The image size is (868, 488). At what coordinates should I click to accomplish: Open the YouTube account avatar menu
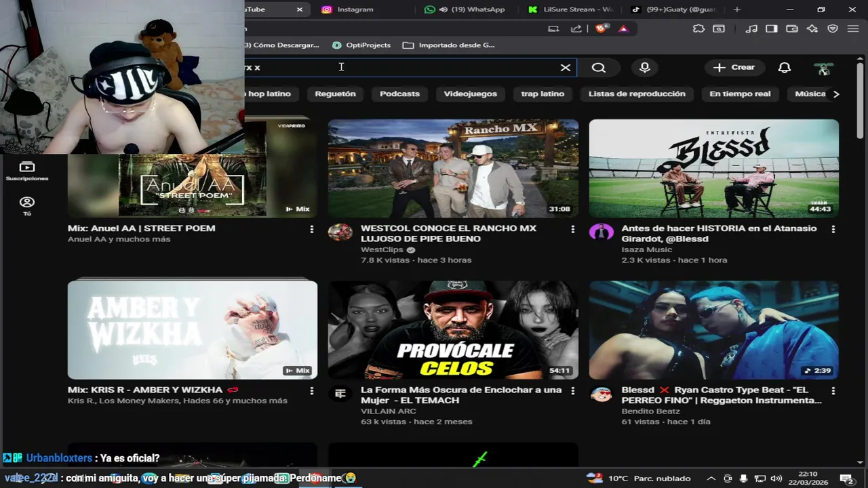824,68
